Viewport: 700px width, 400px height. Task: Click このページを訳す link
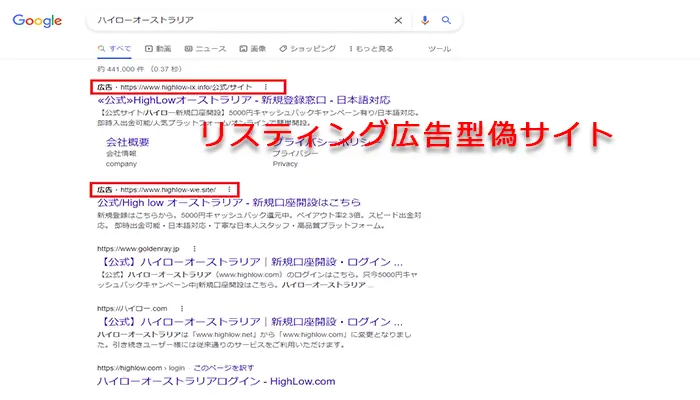coord(224,368)
